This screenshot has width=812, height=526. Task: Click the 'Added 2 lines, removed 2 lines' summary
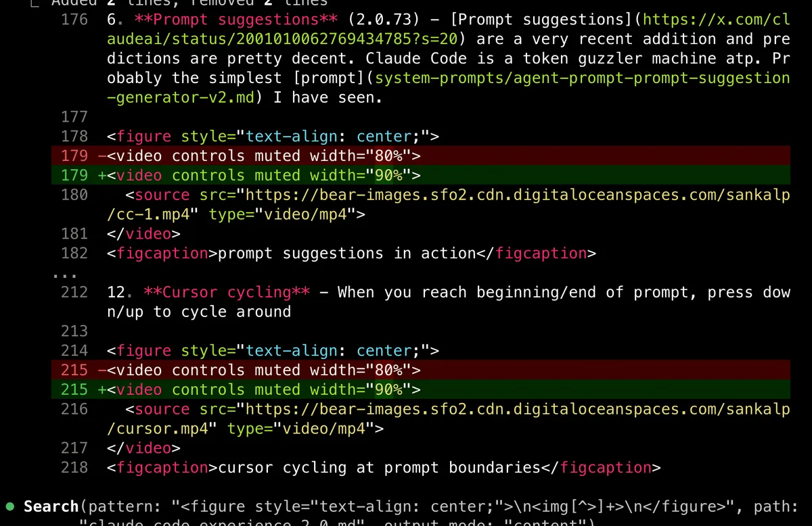189,3
